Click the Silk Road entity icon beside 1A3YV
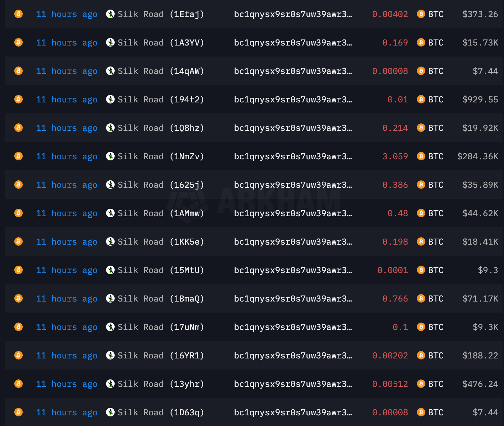 click(x=110, y=42)
